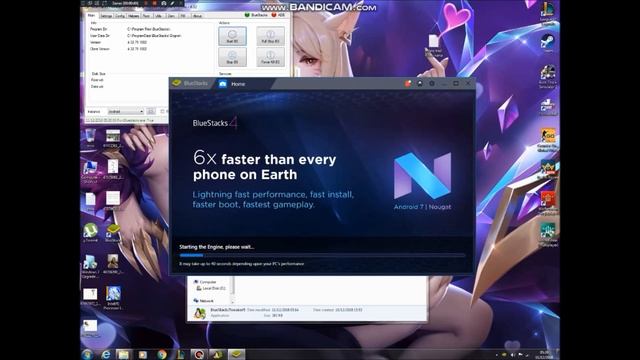Click the BlueStacks logo in its title bar
This screenshot has height=360, width=640.
[x=176, y=83]
